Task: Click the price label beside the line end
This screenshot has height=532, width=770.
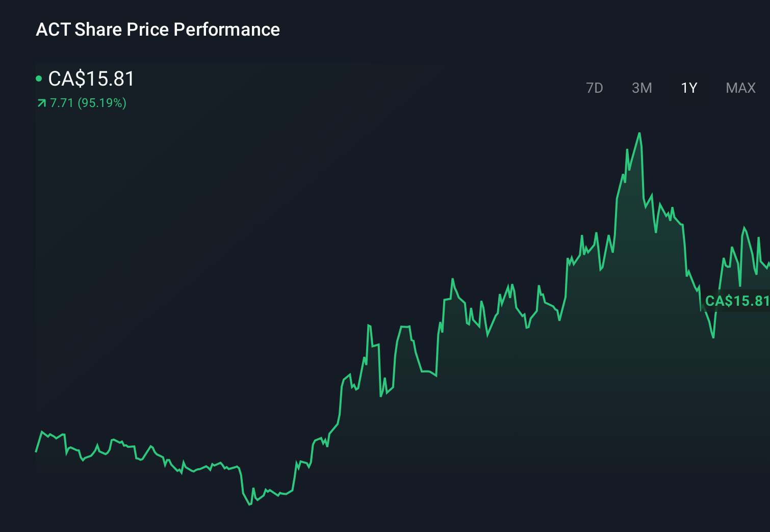Action: tap(736, 301)
